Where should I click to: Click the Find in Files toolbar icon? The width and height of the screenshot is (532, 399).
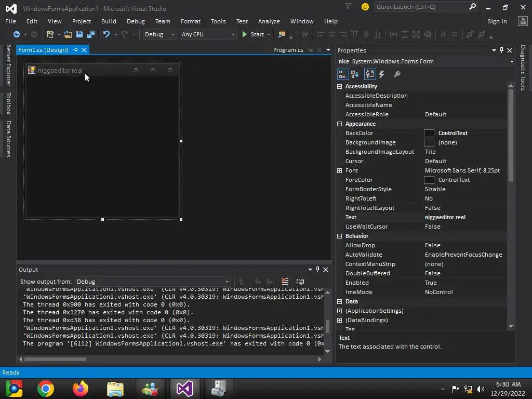coord(282,34)
